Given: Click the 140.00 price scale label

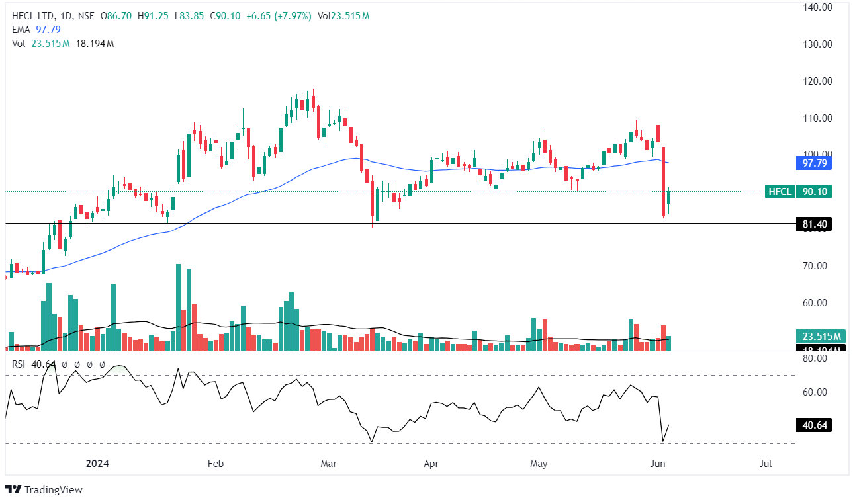Looking at the screenshot, I should click(817, 7).
